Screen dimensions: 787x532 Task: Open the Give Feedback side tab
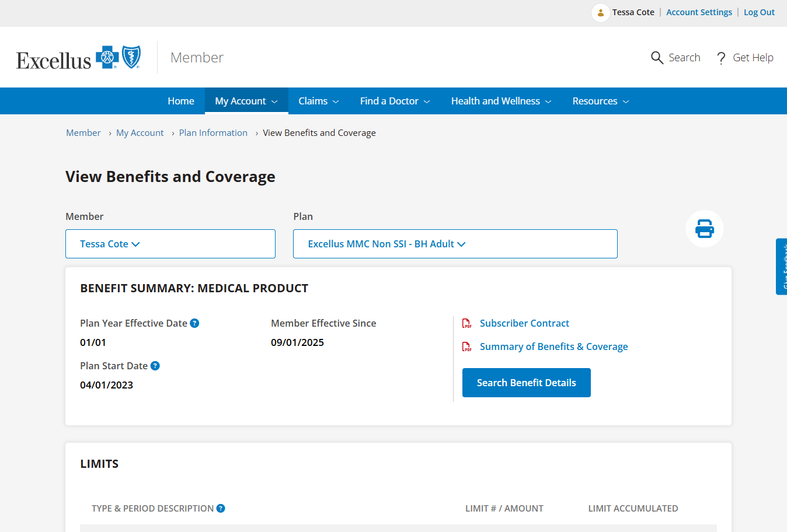(782, 267)
